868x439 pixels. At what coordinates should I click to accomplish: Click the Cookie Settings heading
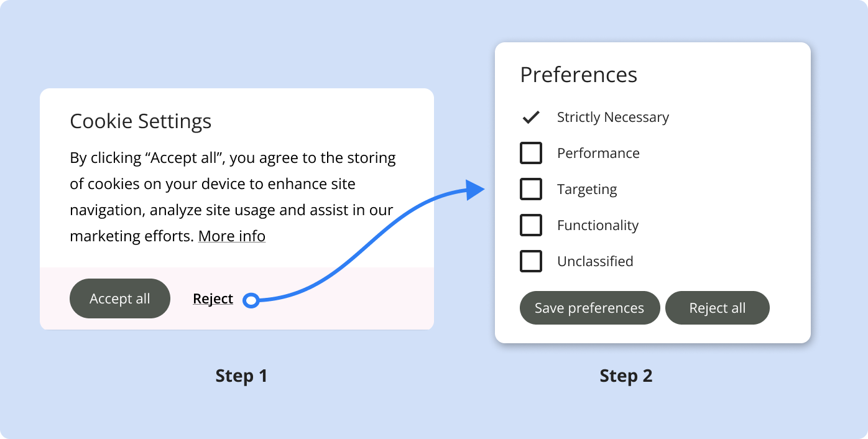(x=141, y=121)
